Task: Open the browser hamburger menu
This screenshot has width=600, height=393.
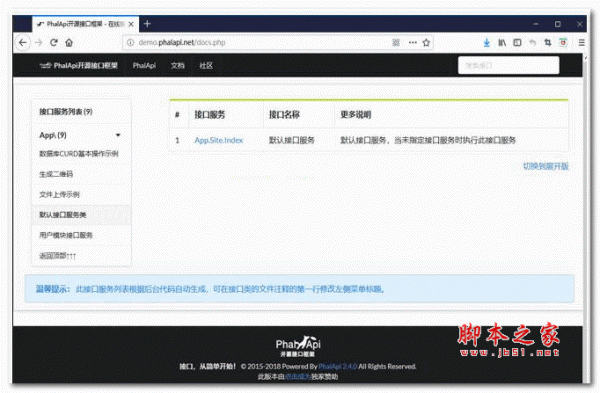Action: point(581,42)
